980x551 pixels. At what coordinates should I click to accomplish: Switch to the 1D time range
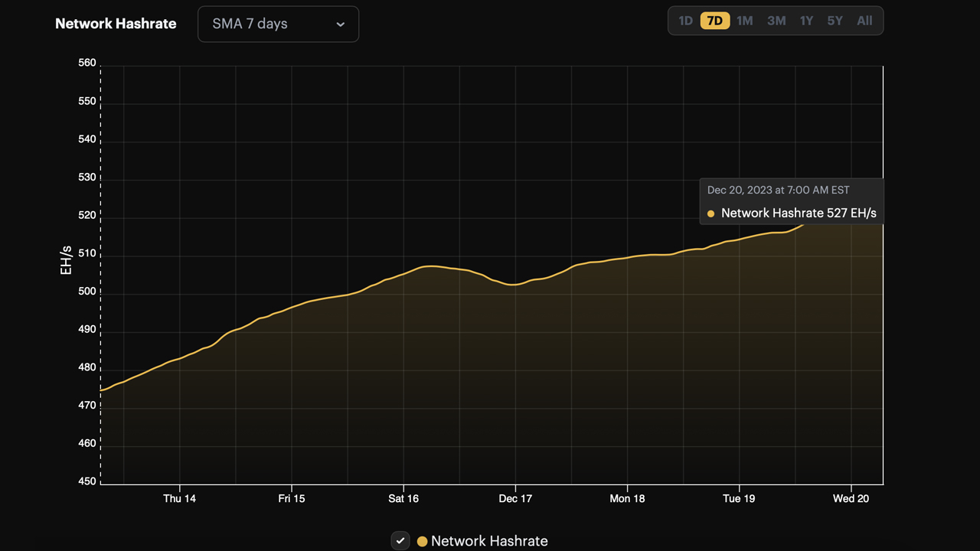(x=685, y=21)
